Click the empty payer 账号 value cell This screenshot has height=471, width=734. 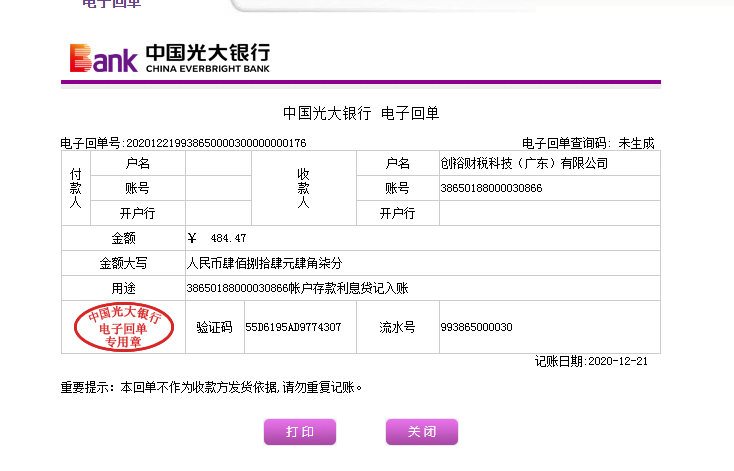click(x=218, y=188)
